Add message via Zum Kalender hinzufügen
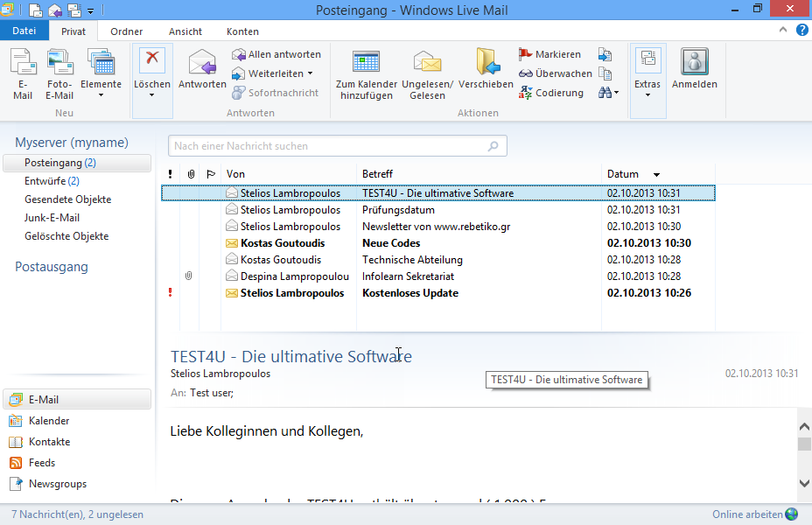Image resolution: width=812 pixels, height=525 pixels. [366, 74]
